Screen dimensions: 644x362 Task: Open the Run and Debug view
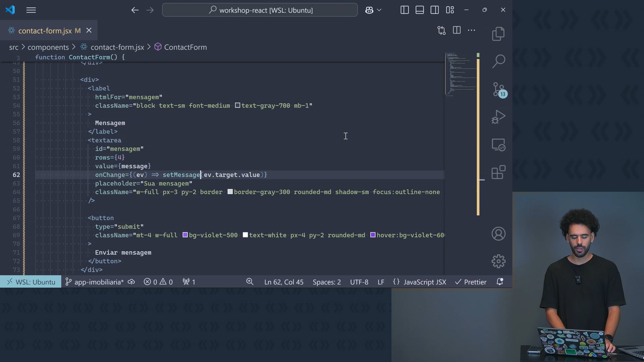(x=498, y=117)
